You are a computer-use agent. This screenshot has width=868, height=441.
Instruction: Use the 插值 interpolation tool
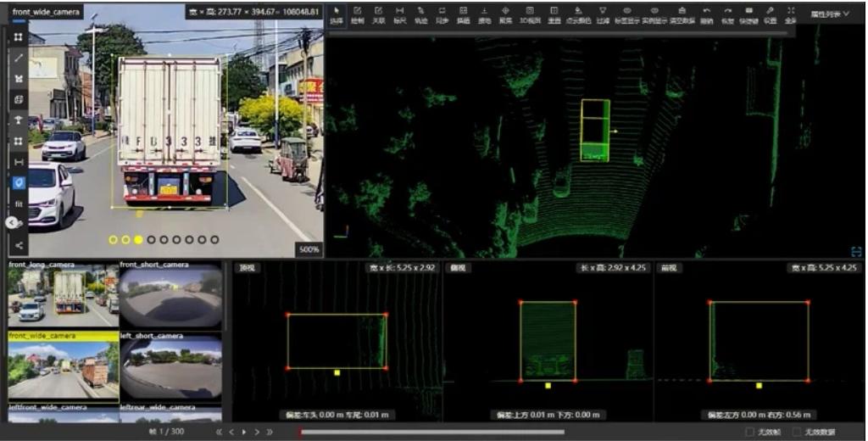click(x=464, y=15)
